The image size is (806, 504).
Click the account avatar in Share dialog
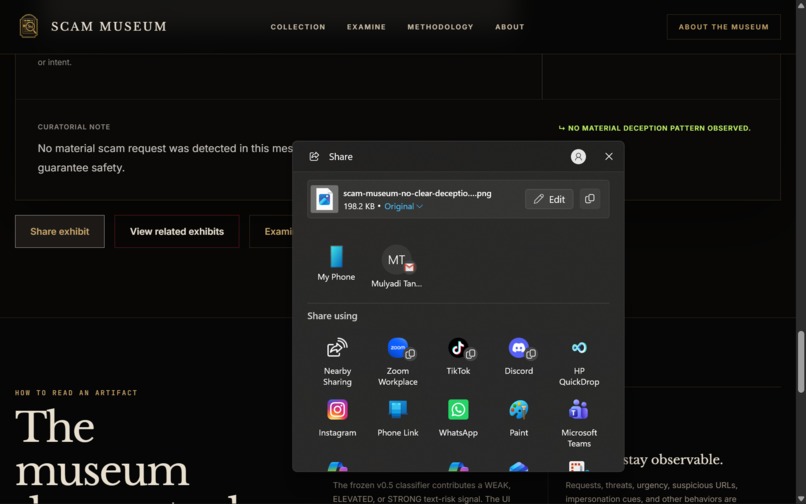click(x=578, y=156)
